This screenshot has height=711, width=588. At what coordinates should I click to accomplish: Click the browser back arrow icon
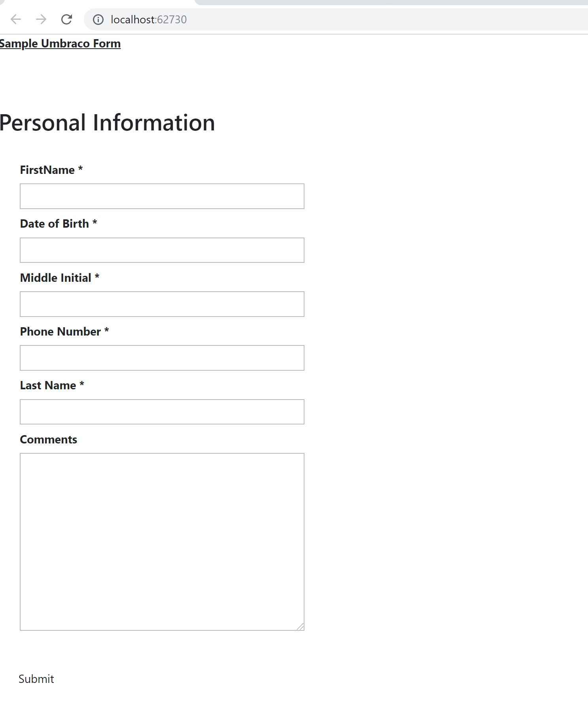click(16, 19)
